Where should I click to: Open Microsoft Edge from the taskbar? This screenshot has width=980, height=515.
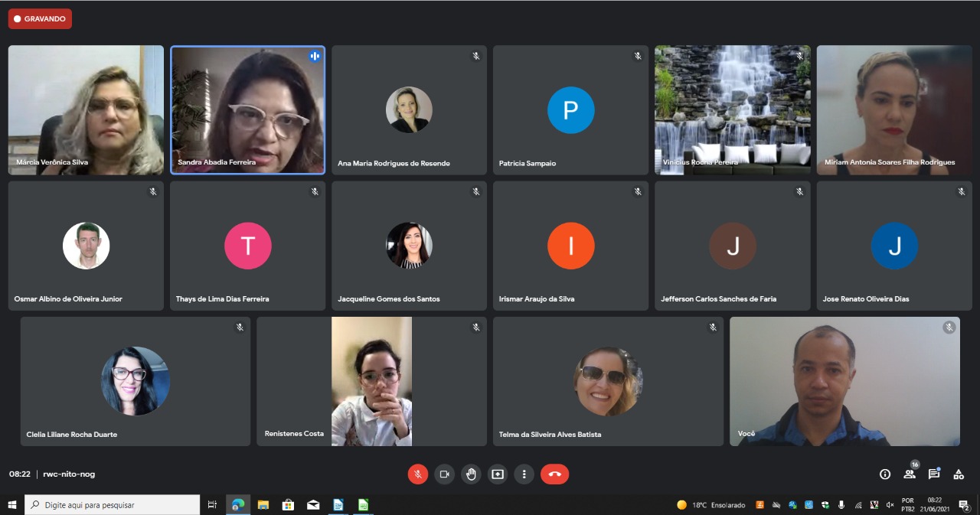tap(238, 505)
